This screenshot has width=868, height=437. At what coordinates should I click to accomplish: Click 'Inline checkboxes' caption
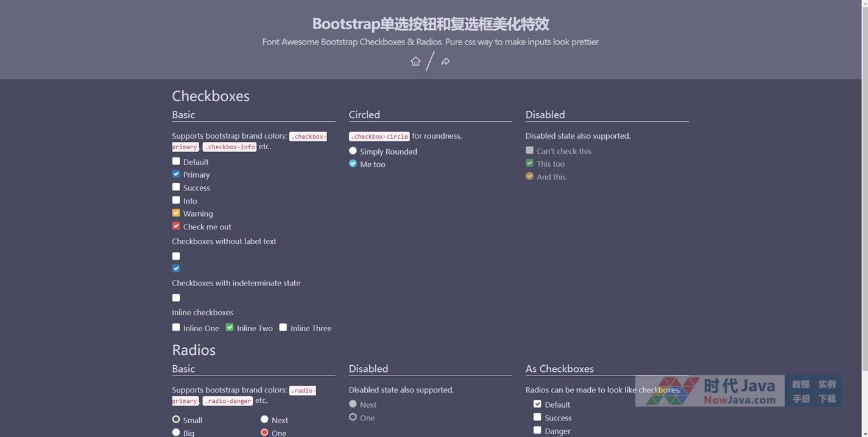pyautogui.click(x=203, y=312)
